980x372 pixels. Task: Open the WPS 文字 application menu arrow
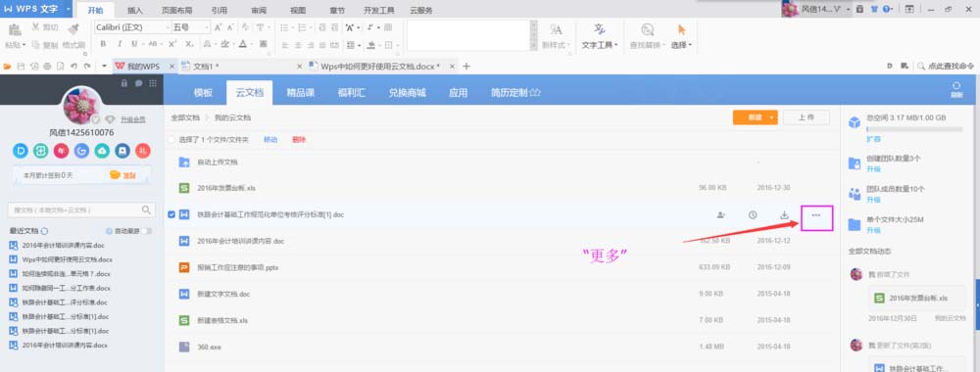68,9
